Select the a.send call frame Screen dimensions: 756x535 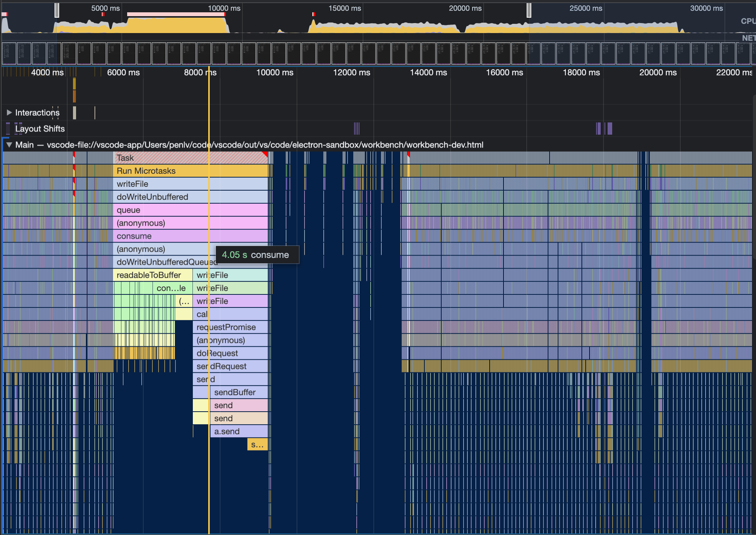tap(238, 432)
